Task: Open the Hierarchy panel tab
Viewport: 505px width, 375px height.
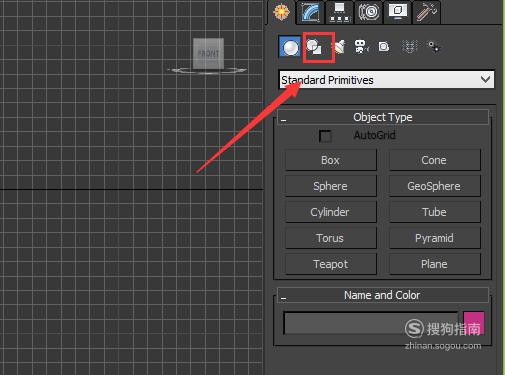Action: click(339, 12)
